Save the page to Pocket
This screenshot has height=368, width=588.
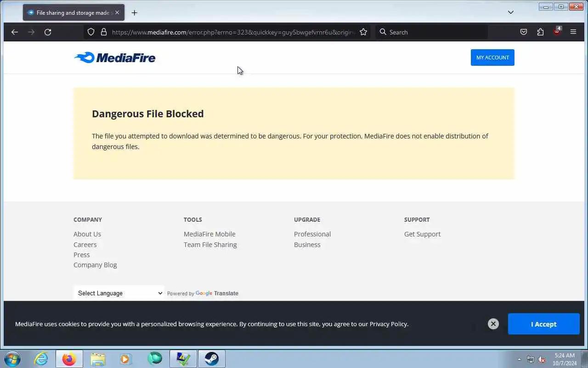tap(524, 32)
